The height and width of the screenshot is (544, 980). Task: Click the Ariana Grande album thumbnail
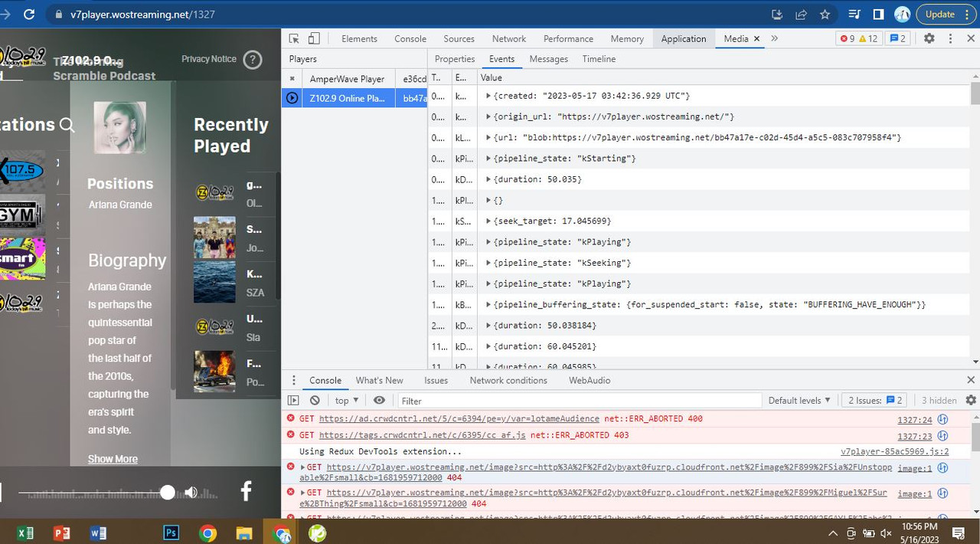119,127
